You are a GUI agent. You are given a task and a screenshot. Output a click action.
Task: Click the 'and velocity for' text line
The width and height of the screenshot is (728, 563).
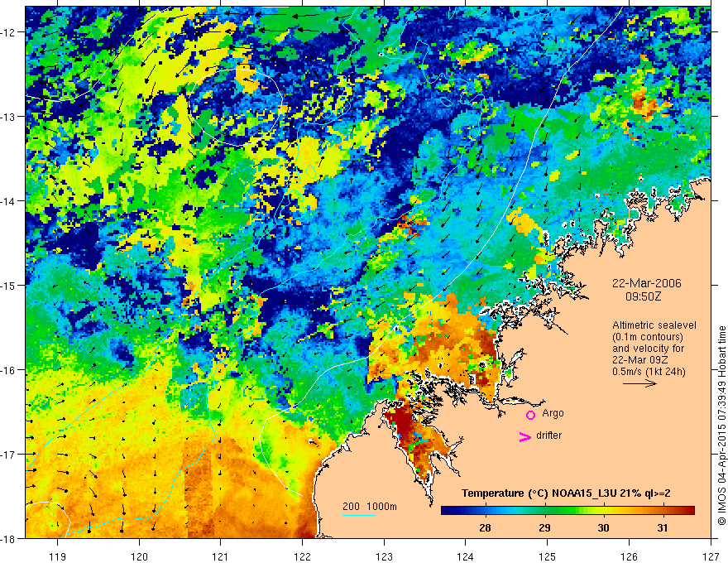click(648, 349)
